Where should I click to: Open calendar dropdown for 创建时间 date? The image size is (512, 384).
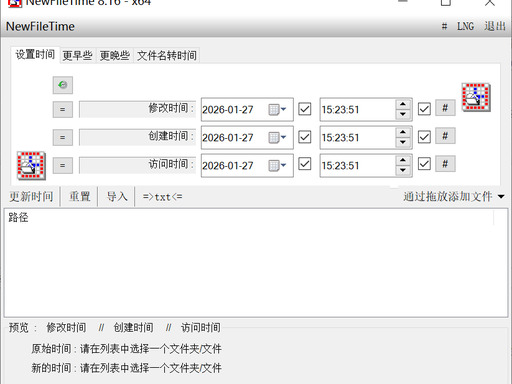pos(277,137)
